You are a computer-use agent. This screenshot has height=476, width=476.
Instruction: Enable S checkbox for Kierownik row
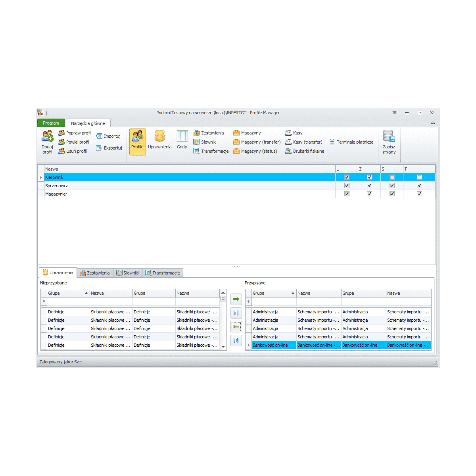pyautogui.click(x=392, y=177)
